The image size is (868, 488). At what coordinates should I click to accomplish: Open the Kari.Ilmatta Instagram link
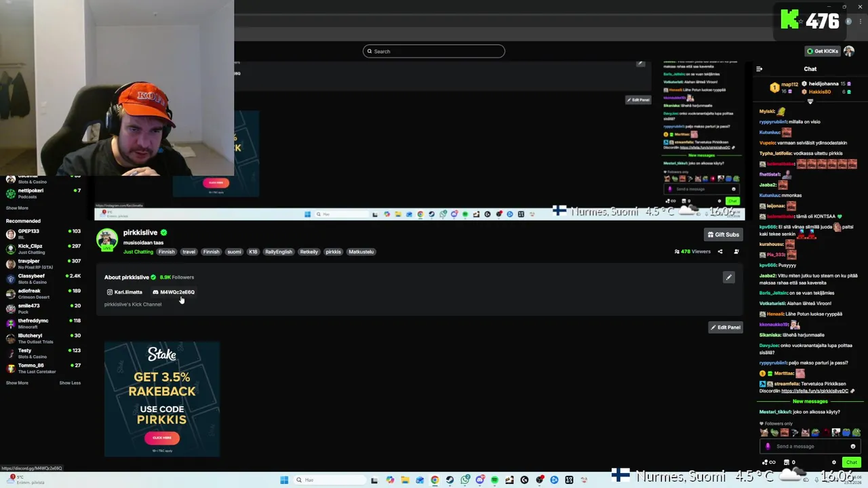point(124,292)
